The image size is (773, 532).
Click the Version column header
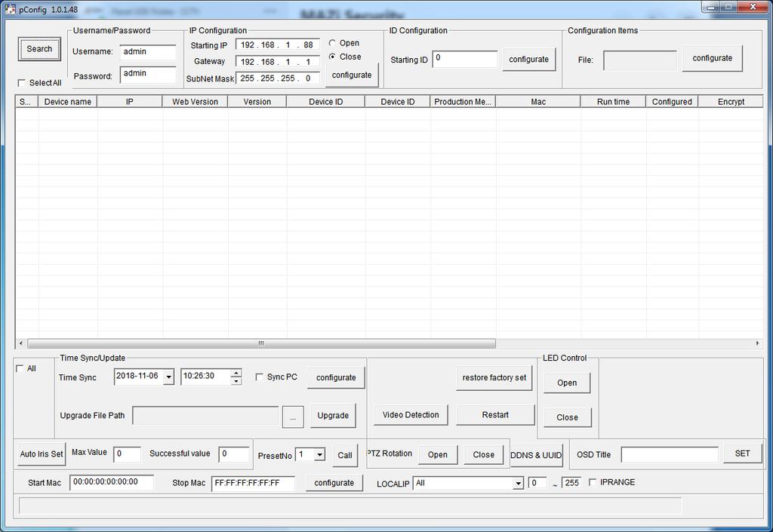(x=257, y=101)
